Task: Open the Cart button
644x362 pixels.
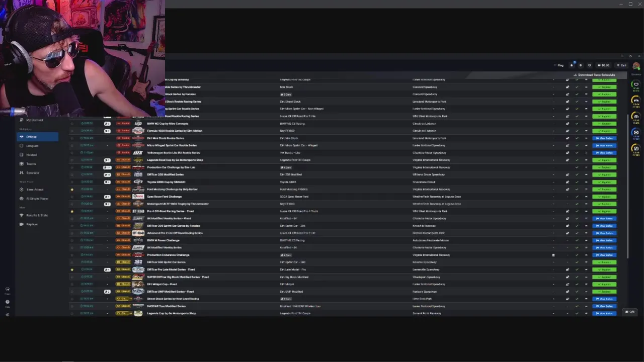Action: [x=622, y=65]
